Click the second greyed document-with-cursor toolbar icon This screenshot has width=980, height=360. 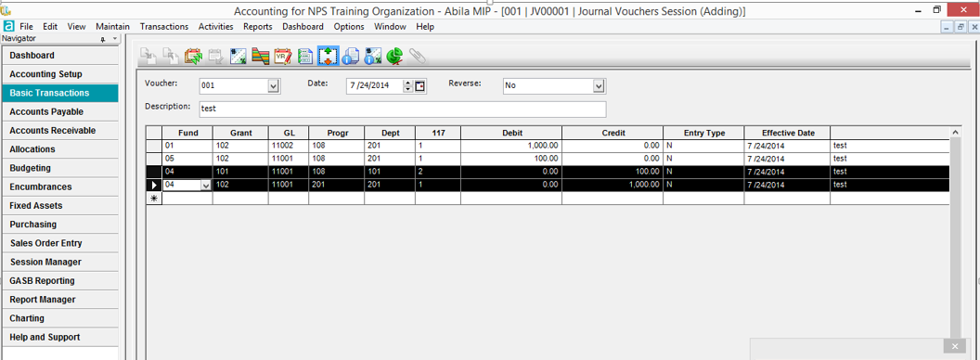171,57
